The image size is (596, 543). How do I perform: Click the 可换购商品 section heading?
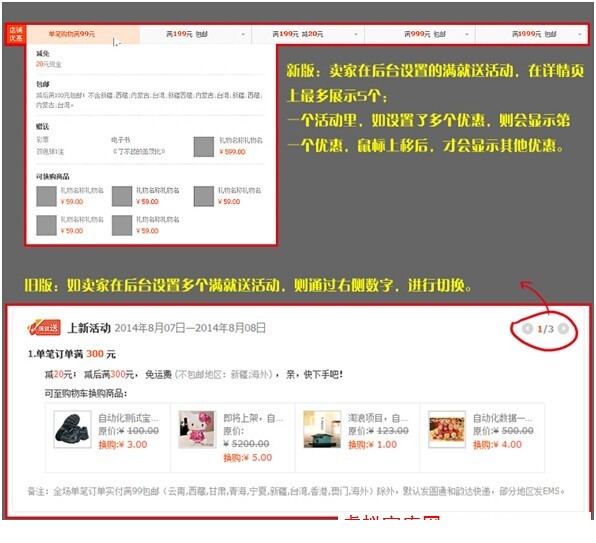[x=53, y=176]
